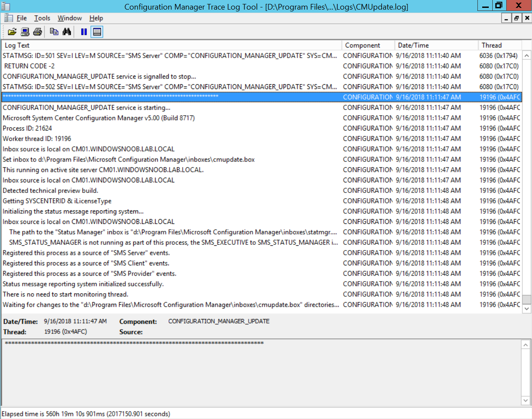Open Find using the binoculars icon
The height and width of the screenshot is (419, 532).
coord(66,31)
